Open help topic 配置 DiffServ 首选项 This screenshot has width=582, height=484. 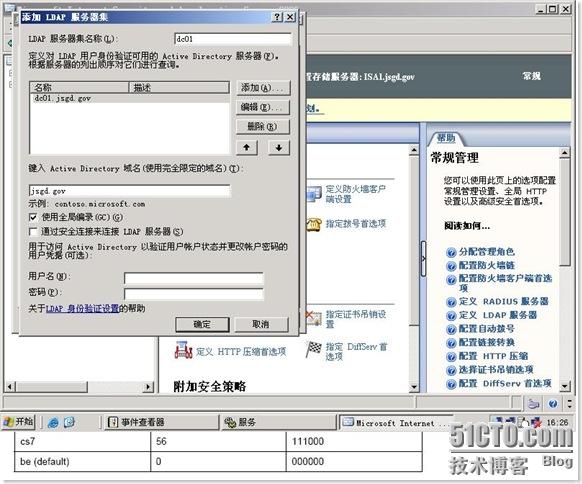(x=505, y=383)
